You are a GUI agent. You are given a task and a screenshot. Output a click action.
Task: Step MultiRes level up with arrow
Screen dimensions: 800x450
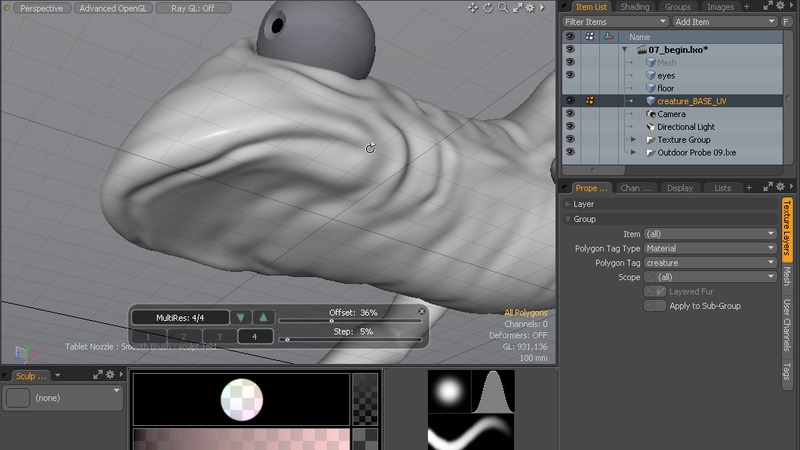click(x=263, y=317)
